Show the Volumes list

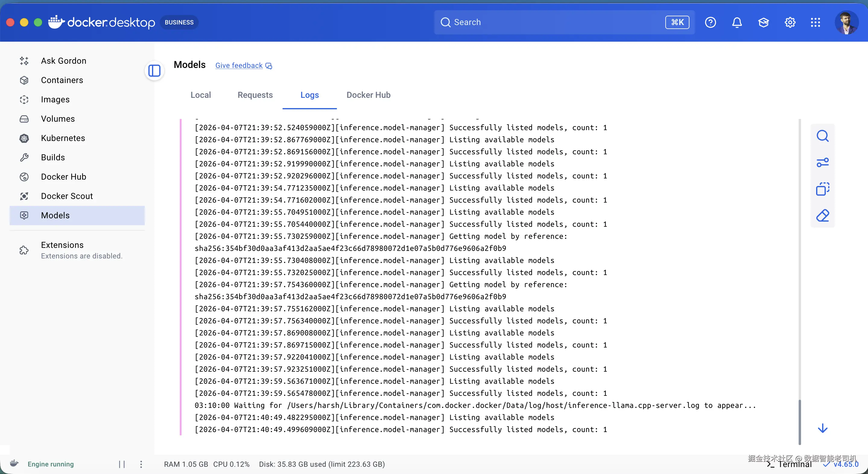click(x=77, y=119)
